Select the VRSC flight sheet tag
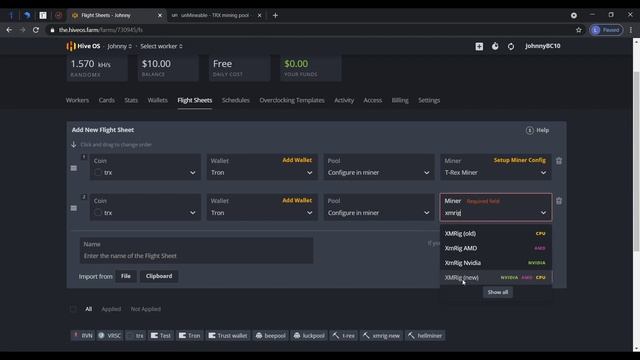The width and height of the screenshot is (640, 360). click(110, 336)
